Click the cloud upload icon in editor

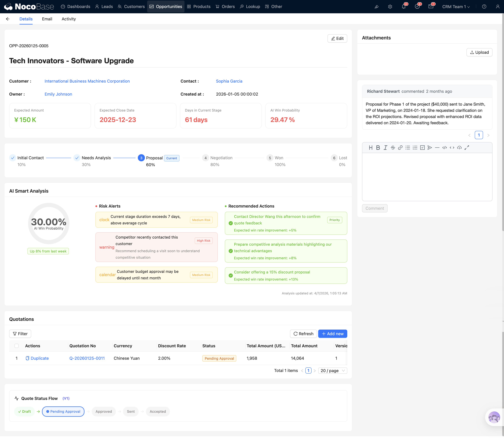459,148
